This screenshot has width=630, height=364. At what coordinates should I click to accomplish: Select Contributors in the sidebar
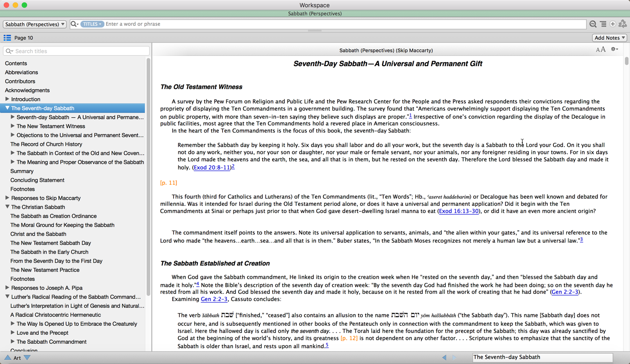pos(20,81)
